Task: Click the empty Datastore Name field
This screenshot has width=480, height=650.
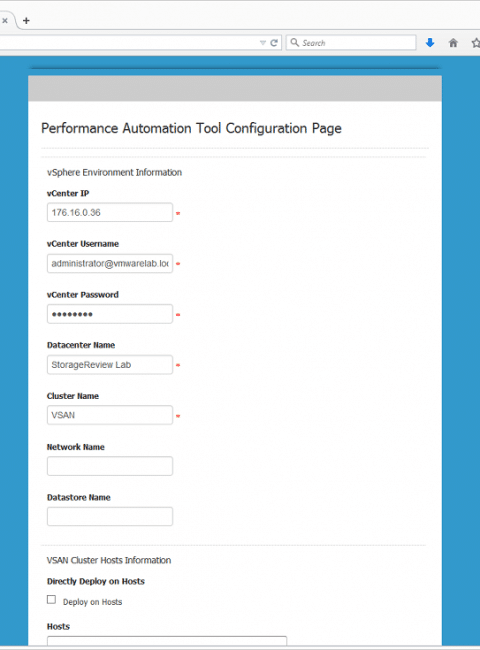Action: click(x=110, y=516)
